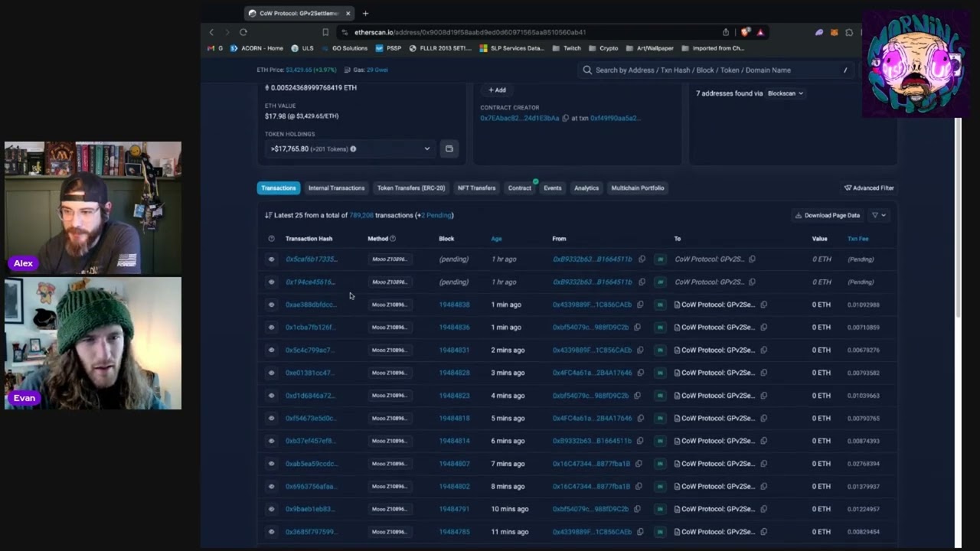Open the Events tab
Screen dimensions: 980x551
pos(553,187)
